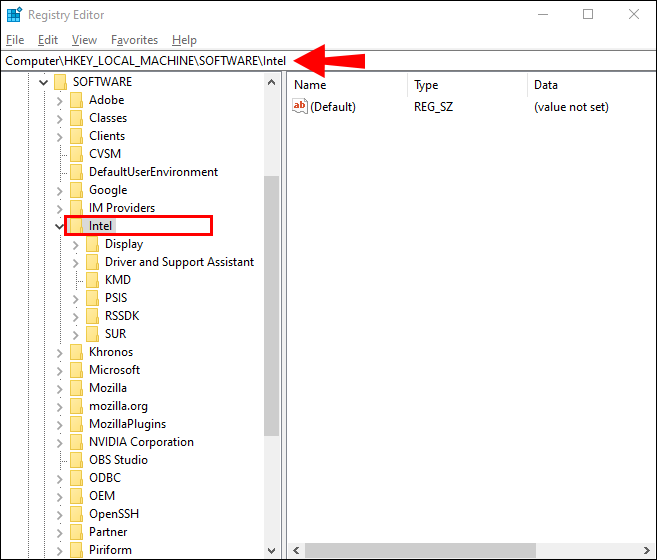
Task: Select the OEM key
Action: (102, 496)
